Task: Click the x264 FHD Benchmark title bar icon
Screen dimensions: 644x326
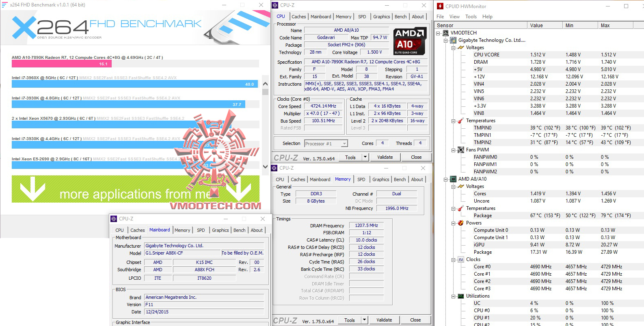Action: pos(5,5)
